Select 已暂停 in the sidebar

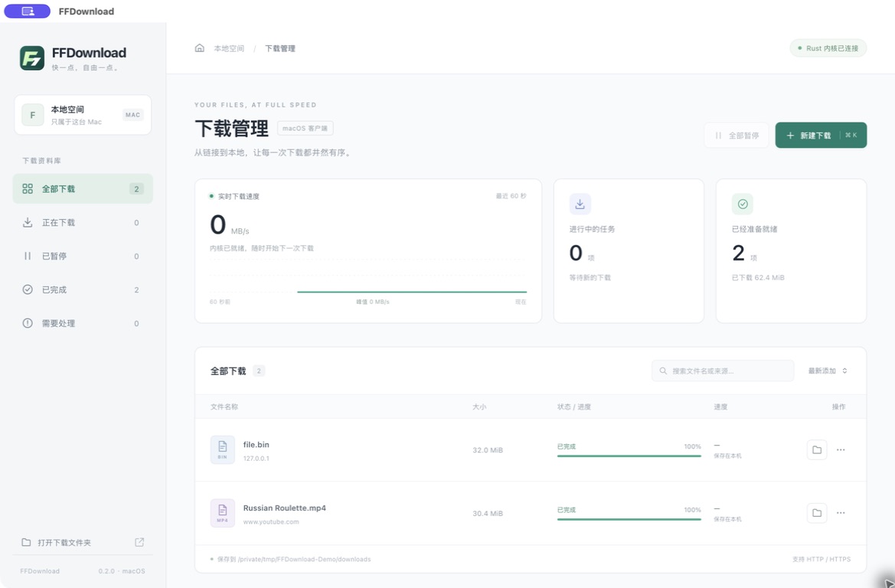(83, 256)
